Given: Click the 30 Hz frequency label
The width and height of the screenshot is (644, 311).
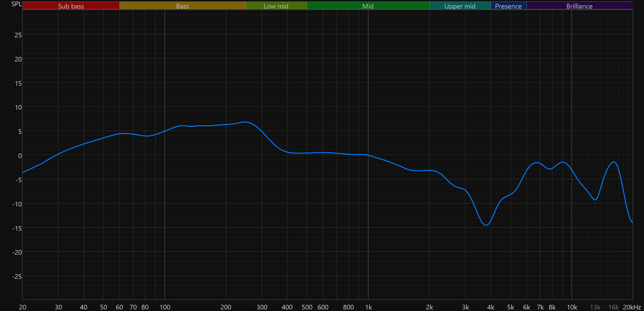Looking at the screenshot, I should pos(59,307).
